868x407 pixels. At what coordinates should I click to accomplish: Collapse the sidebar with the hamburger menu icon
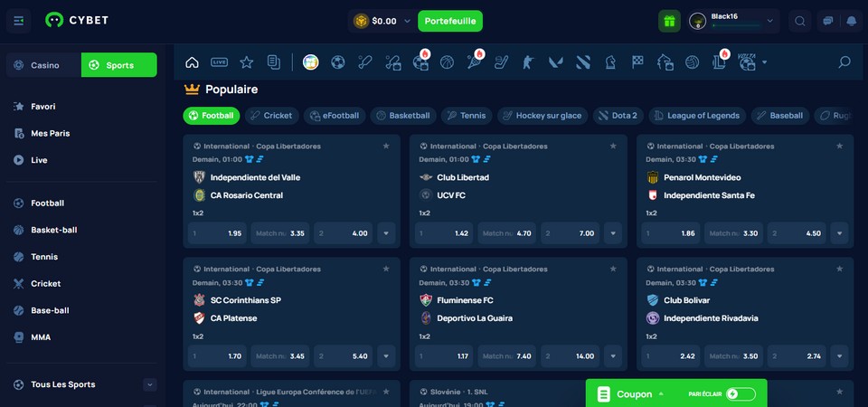coord(18,21)
